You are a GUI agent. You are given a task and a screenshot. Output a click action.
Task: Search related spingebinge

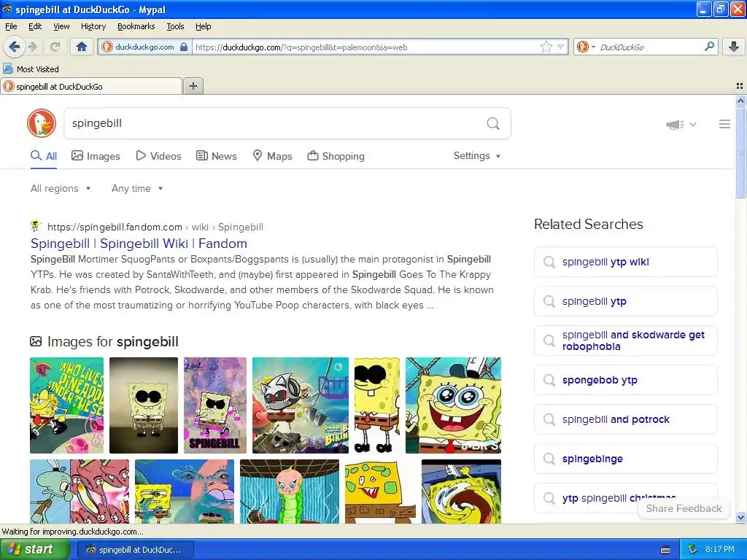[x=625, y=459]
